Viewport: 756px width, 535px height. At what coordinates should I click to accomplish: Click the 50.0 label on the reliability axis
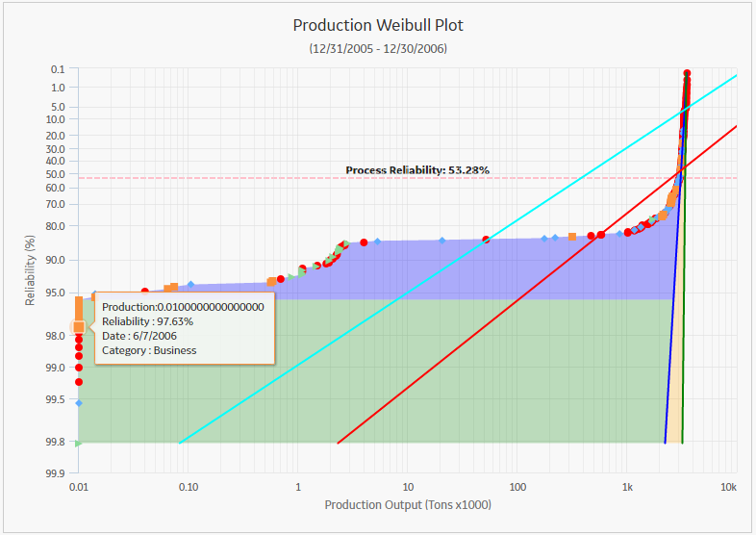coord(56,173)
